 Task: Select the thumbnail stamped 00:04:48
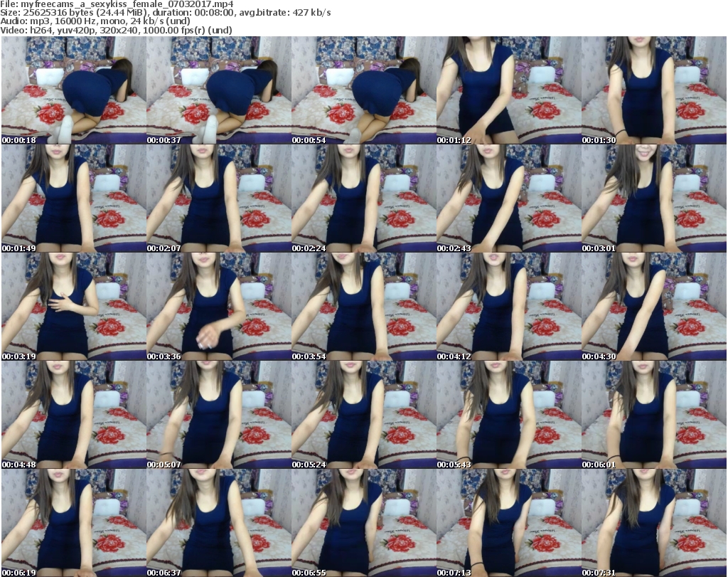tap(74, 415)
